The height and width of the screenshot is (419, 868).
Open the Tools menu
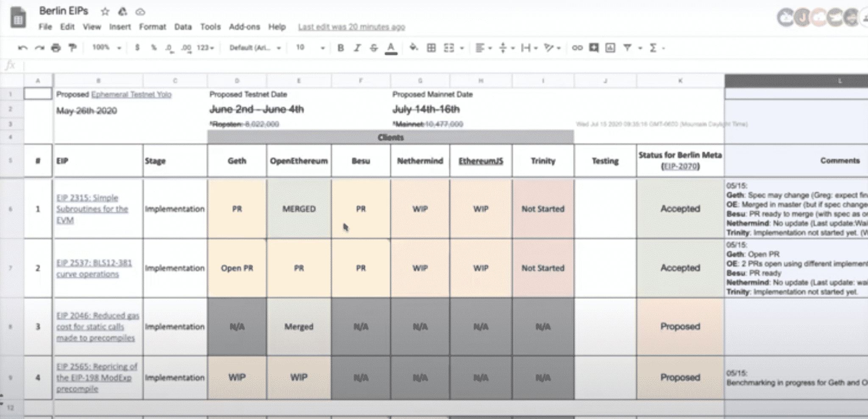coord(210,27)
